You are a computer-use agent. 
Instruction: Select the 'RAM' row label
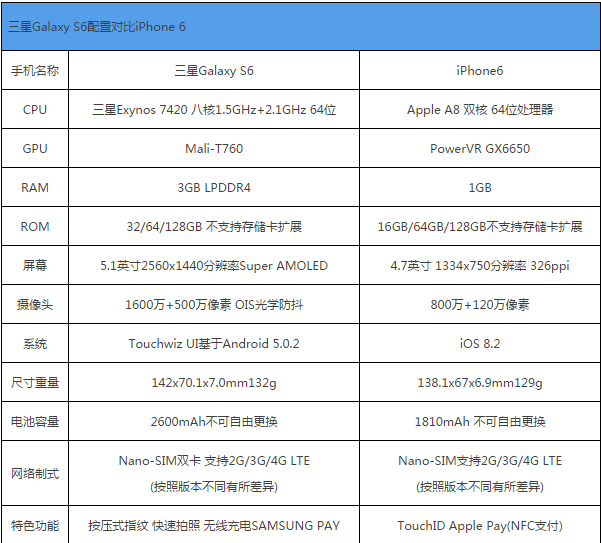[x=35, y=188]
